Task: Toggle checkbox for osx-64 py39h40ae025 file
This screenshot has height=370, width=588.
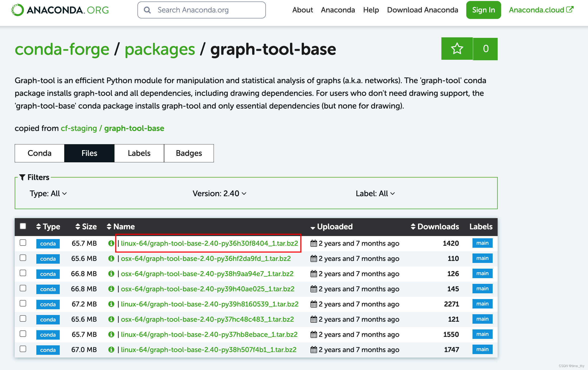Action: click(x=23, y=288)
